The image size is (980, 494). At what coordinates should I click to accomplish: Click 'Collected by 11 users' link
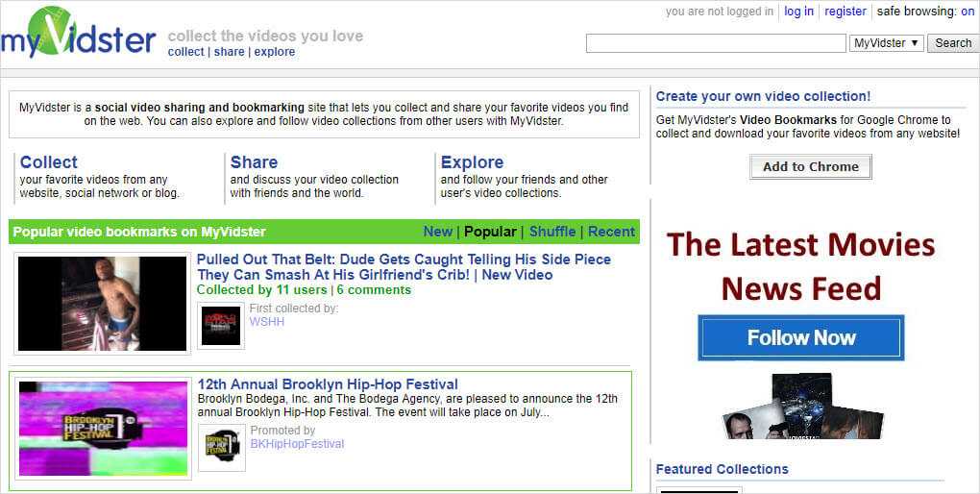(262, 290)
